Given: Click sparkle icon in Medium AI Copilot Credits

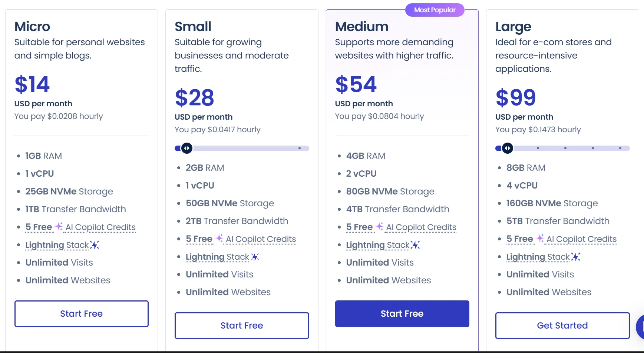Looking at the screenshot, I should 380,226.
